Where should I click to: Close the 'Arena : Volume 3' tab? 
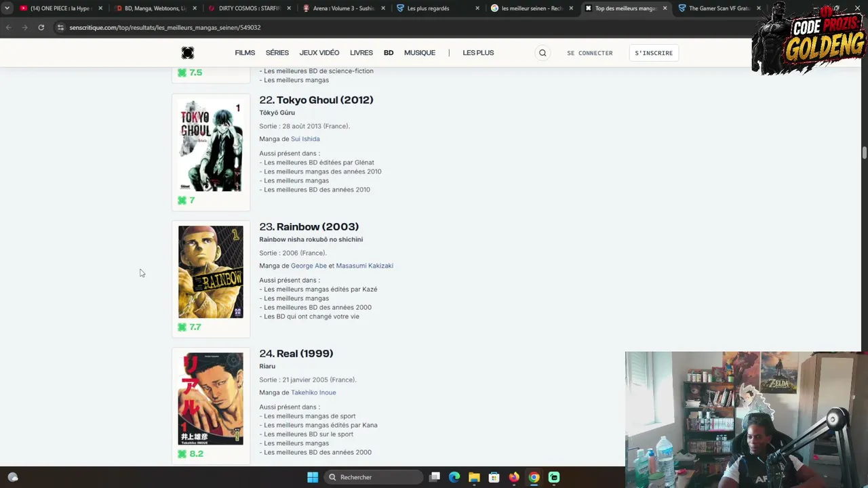coord(383,8)
